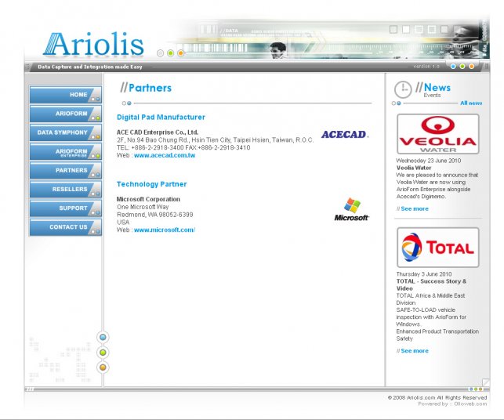Select Contact Us in the sidebar

tap(64, 227)
